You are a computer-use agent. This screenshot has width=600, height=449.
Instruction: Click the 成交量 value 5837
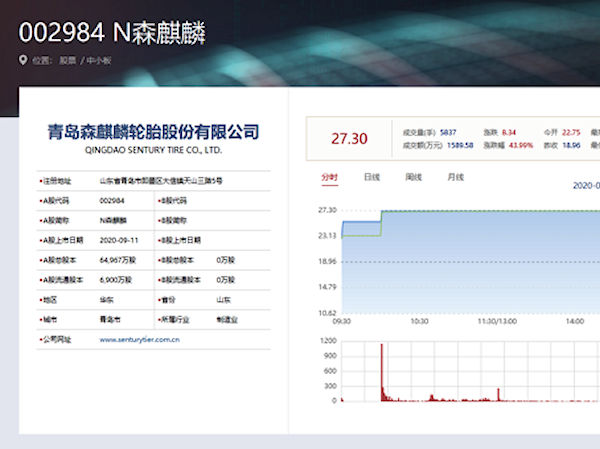pyautogui.click(x=448, y=132)
